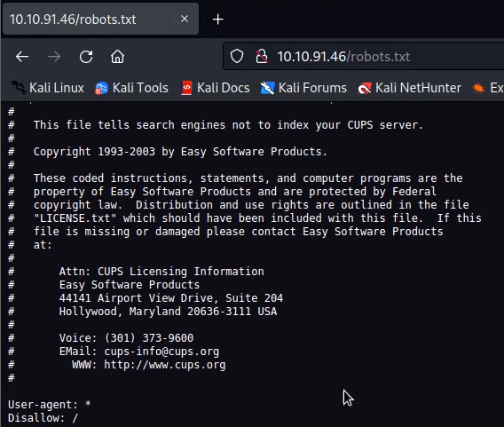Click the insecure connection padlock icon
This screenshot has height=427, width=504.
262,56
